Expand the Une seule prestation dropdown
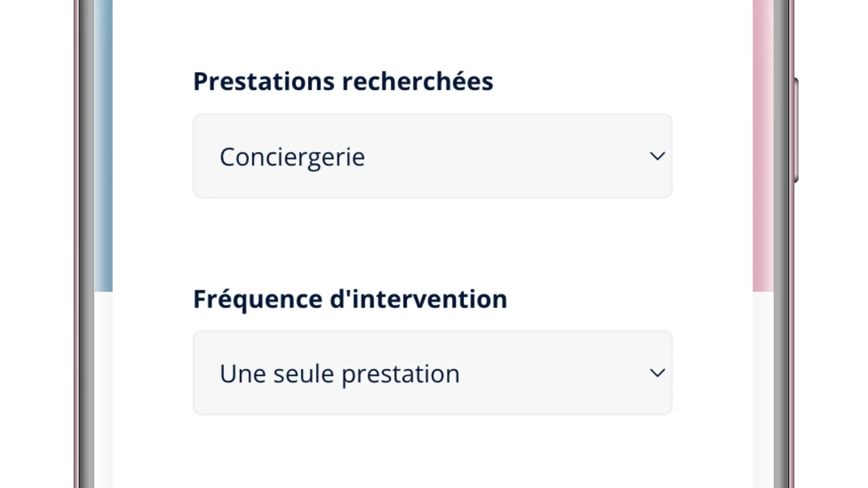The image size is (868, 488). (x=432, y=373)
